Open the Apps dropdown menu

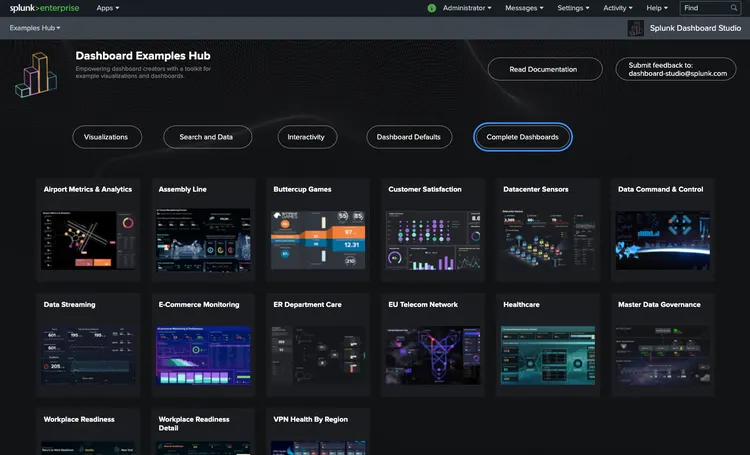(x=107, y=8)
